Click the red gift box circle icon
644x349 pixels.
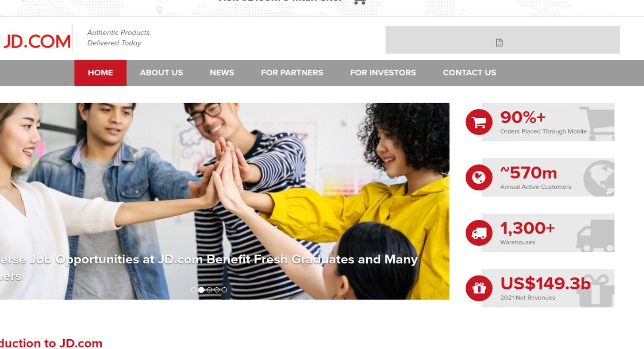coord(479,288)
